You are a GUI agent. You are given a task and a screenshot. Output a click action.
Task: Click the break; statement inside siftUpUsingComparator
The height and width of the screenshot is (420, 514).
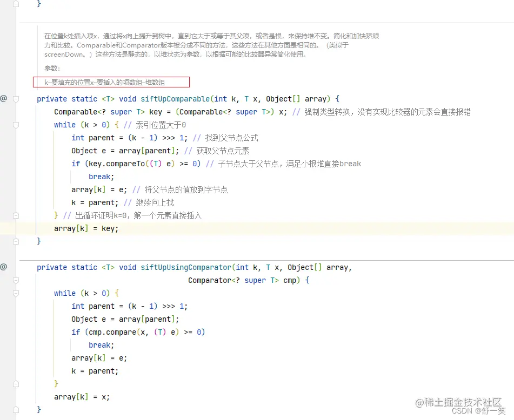pyautogui.click(x=101, y=345)
